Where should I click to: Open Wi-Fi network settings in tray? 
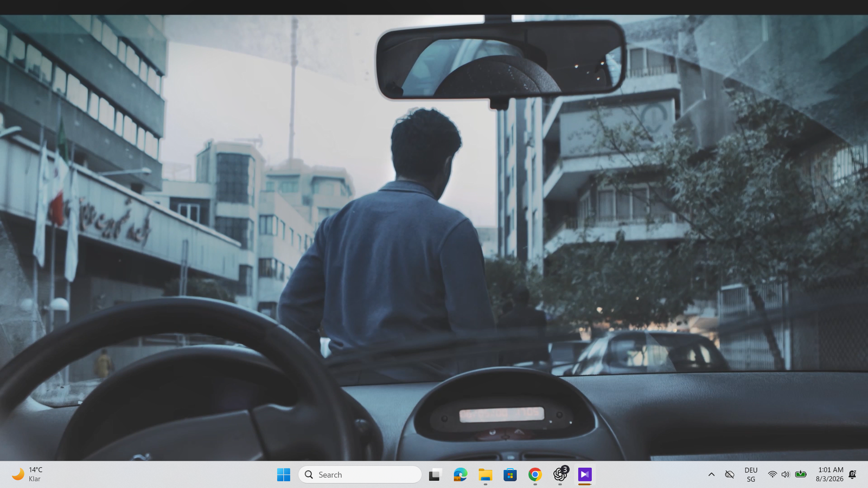(x=772, y=474)
